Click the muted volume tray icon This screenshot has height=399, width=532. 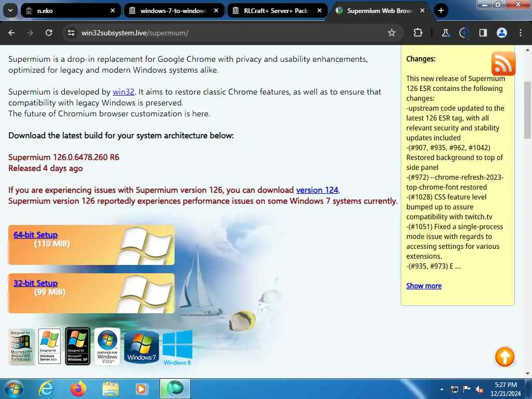480,389
